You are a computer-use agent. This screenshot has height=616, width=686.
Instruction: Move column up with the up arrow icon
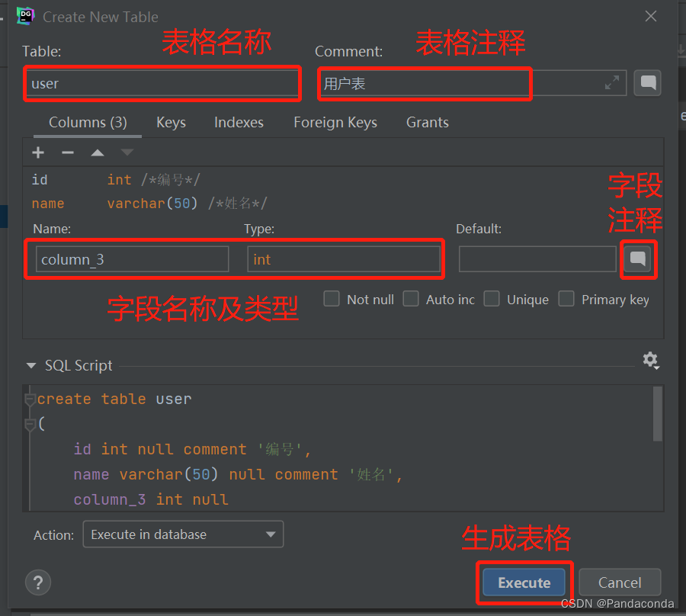tap(97, 152)
